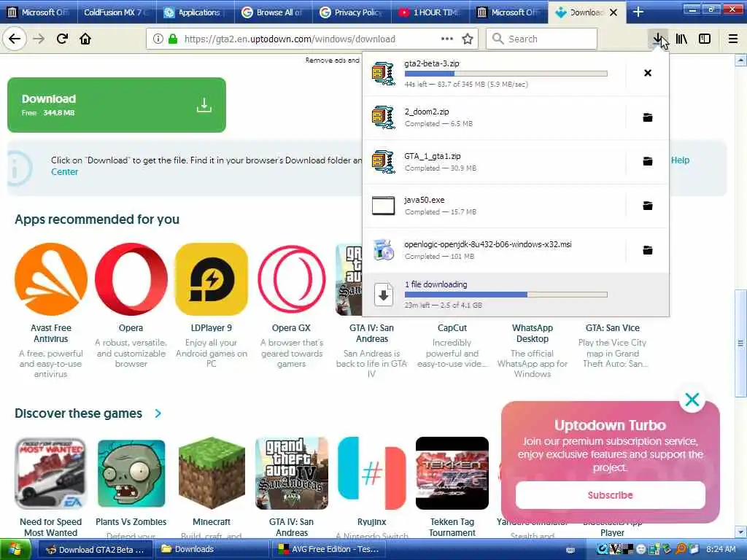Switch to the 1 HOUR TIMER tab
This screenshot has height=560, width=747.
click(430, 12)
